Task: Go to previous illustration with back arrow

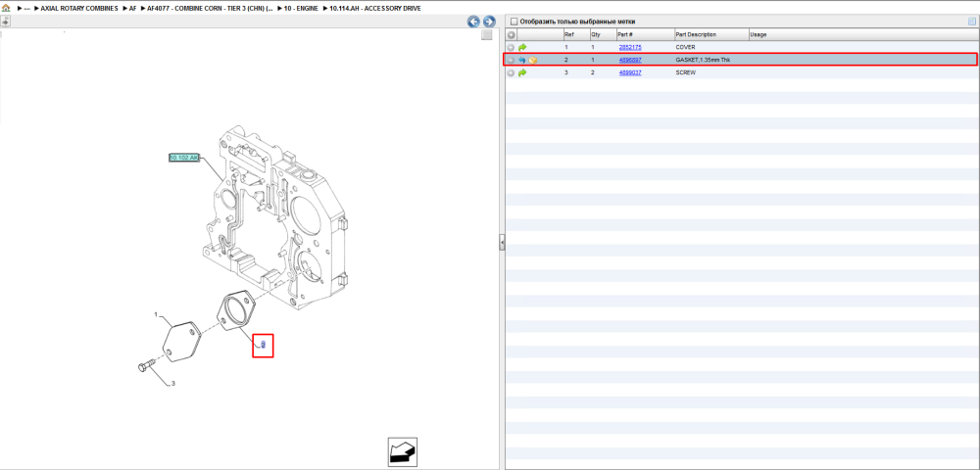Action: [x=473, y=22]
